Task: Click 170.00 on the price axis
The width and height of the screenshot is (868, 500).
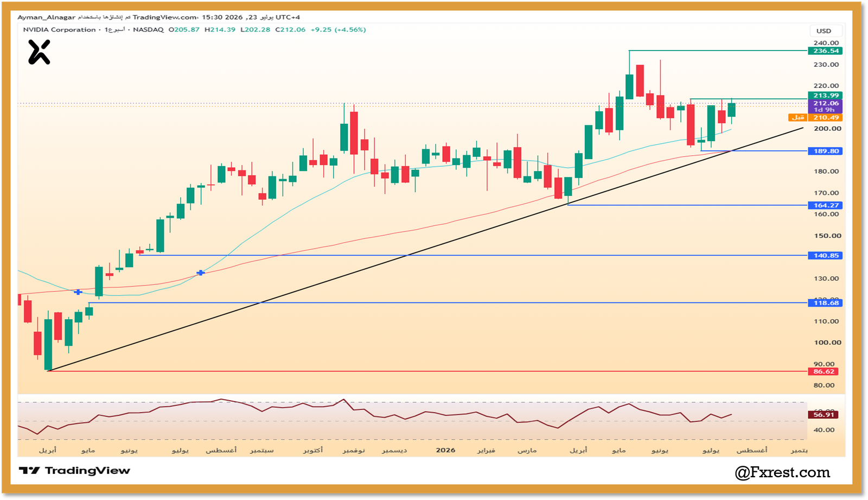Action: point(826,193)
